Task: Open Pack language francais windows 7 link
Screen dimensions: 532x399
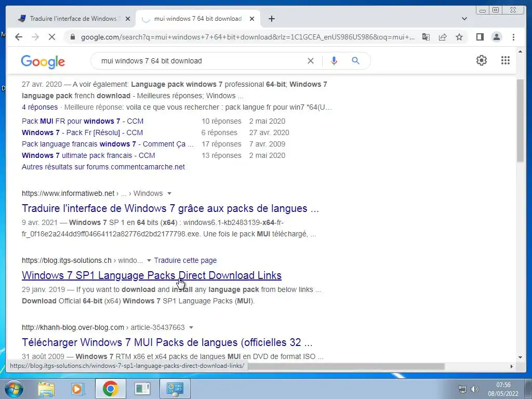Action: click(x=108, y=144)
